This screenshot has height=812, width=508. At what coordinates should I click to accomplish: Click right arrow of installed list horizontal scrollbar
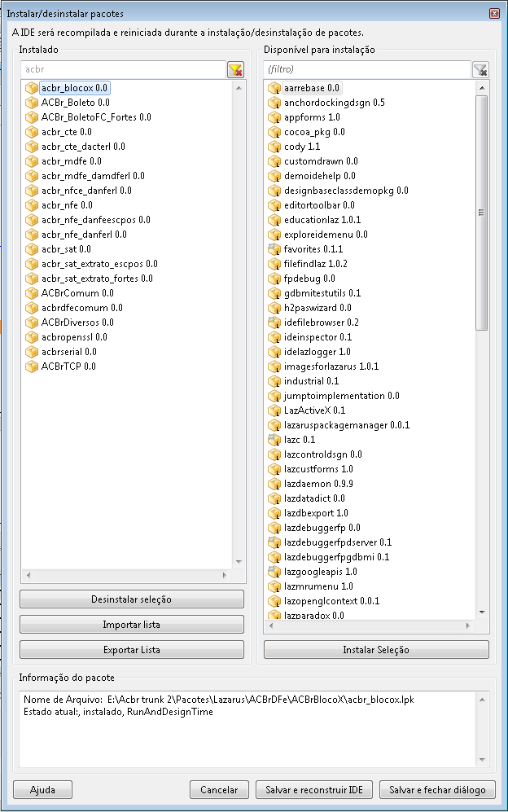[x=224, y=575]
